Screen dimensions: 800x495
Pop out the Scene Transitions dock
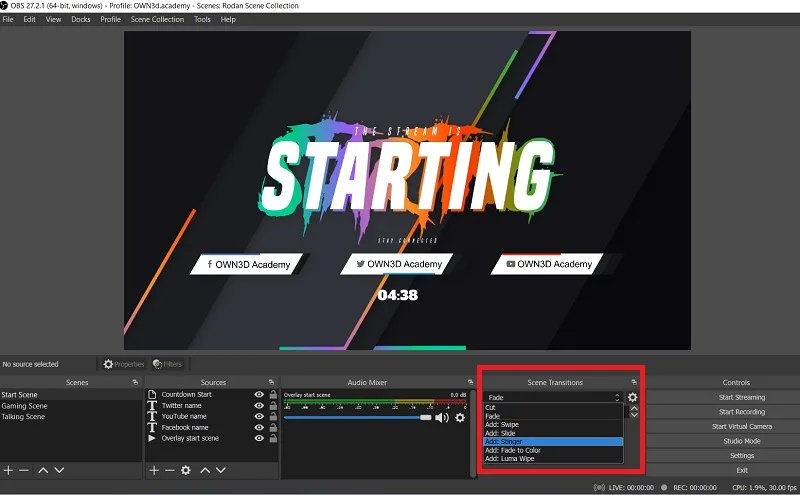(x=634, y=382)
